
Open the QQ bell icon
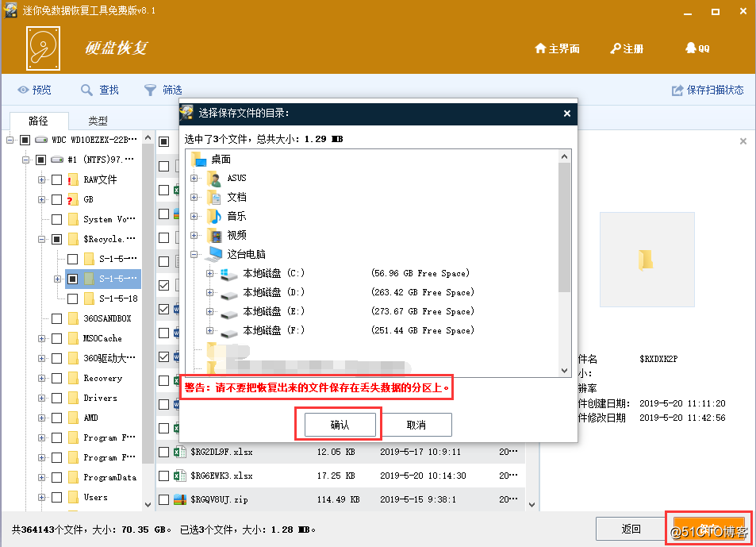tap(690, 48)
